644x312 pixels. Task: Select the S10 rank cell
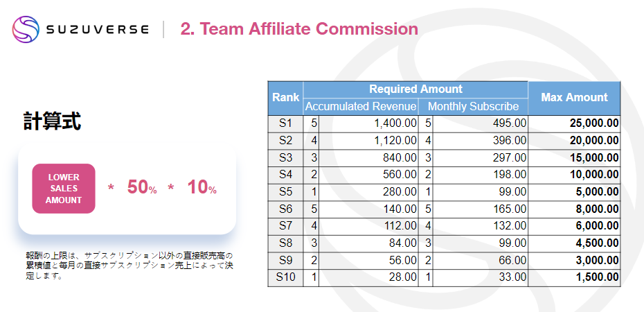pos(285,278)
